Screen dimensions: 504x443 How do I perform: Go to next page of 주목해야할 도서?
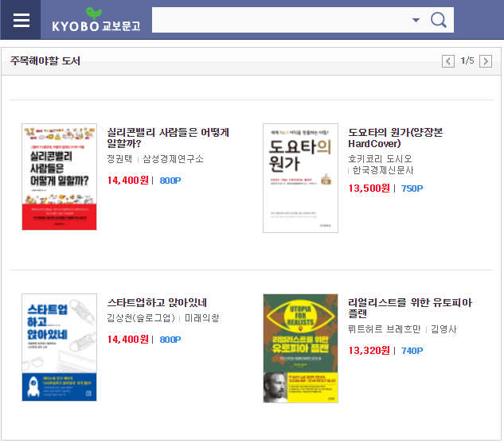tap(486, 61)
